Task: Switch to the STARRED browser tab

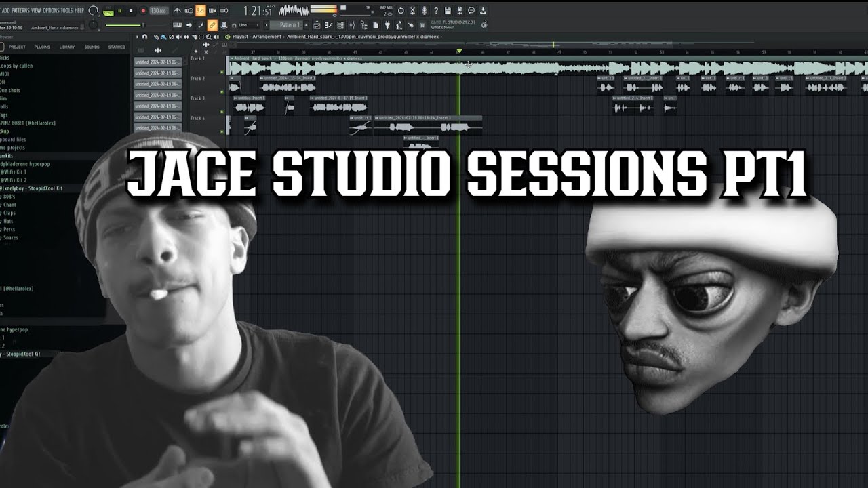Action: [117, 47]
